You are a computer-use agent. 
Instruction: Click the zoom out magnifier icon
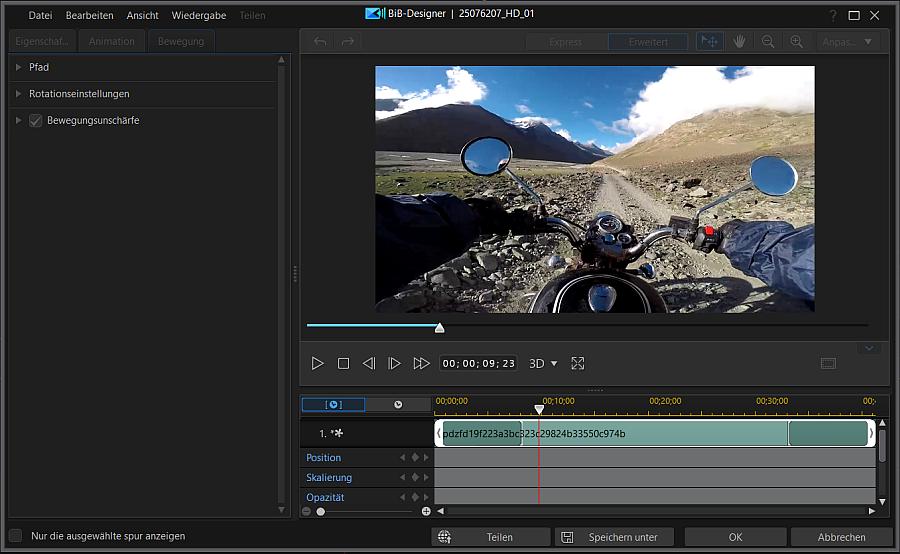768,42
